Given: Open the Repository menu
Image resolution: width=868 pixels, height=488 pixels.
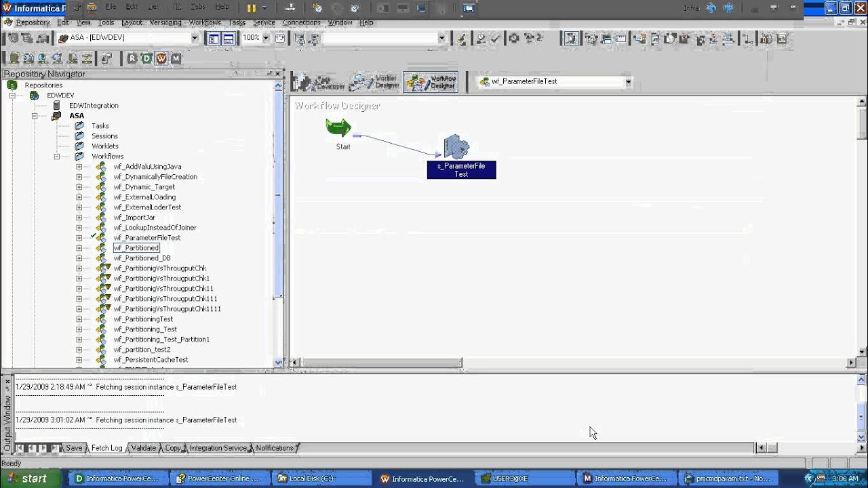Looking at the screenshot, I should point(33,22).
